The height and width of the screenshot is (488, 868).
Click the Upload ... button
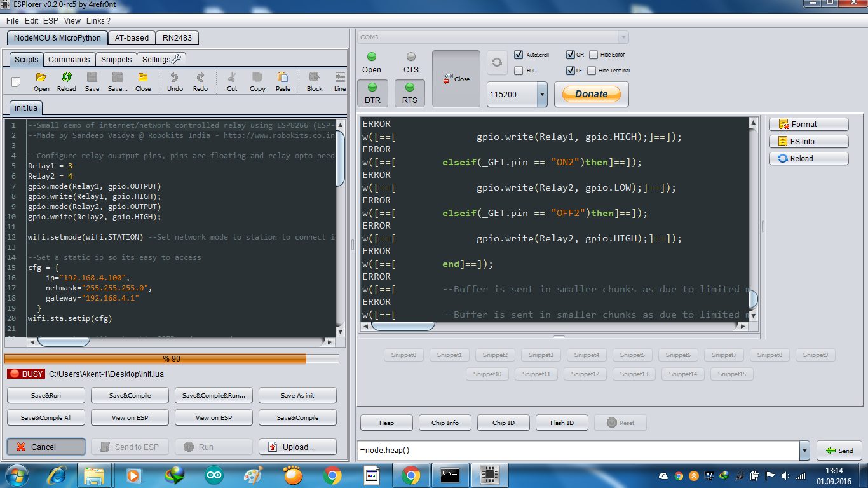(297, 447)
